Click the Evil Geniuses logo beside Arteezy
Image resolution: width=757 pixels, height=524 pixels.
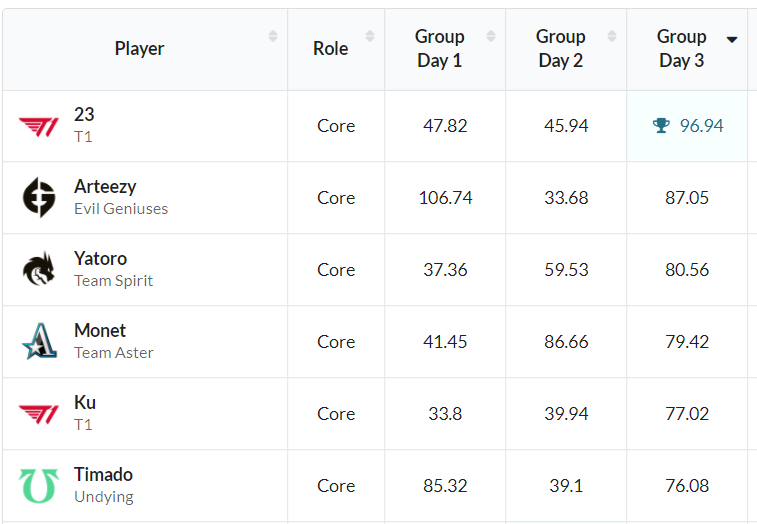click(39, 198)
